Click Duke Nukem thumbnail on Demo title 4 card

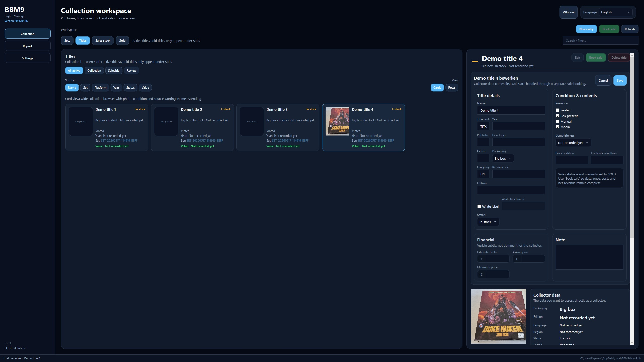pyautogui.click(x=337, y=121)
